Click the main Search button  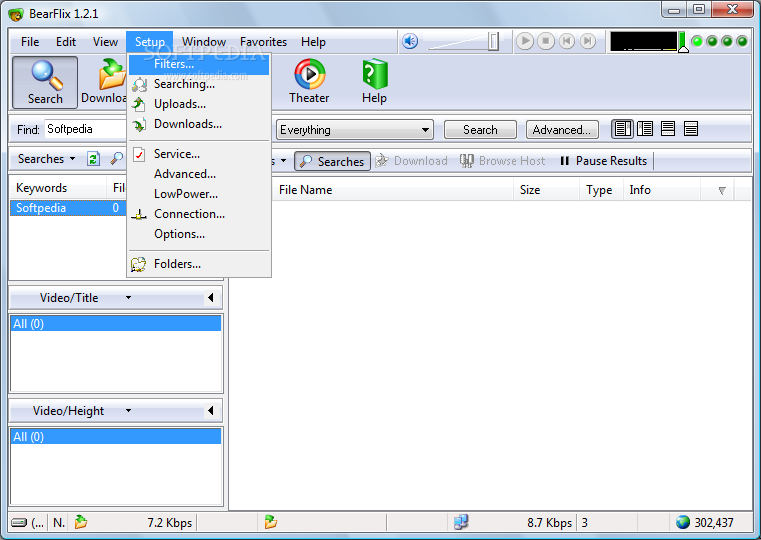[480, 130]
